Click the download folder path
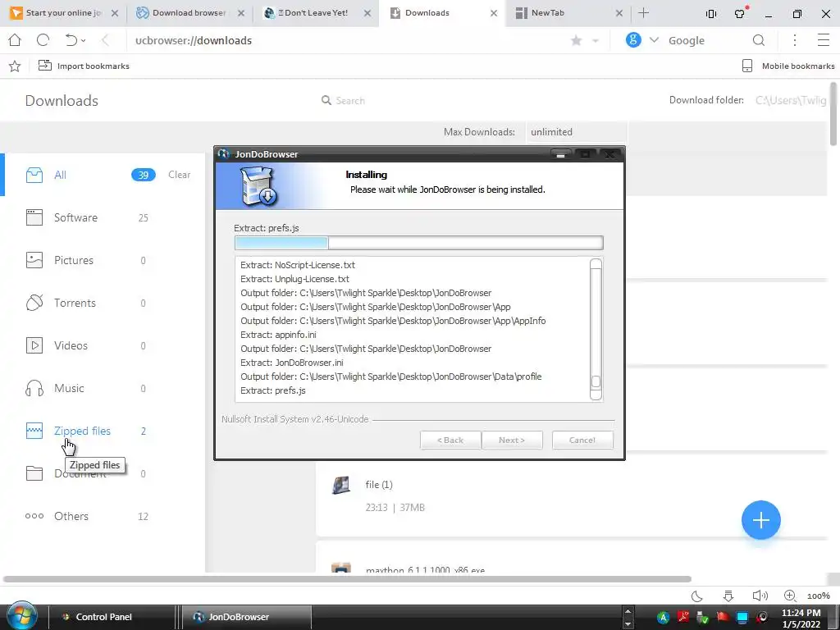Viewport: 840px width, 630px height. pyautogui.click(x=791, y=100)
